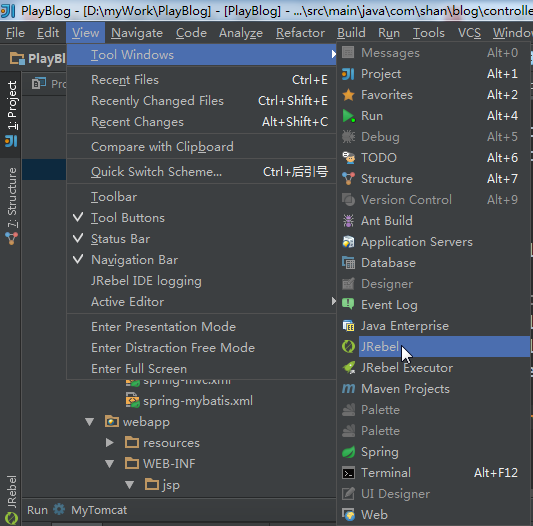Open the VCS menu
533x526 pixels.
[469, 33]
